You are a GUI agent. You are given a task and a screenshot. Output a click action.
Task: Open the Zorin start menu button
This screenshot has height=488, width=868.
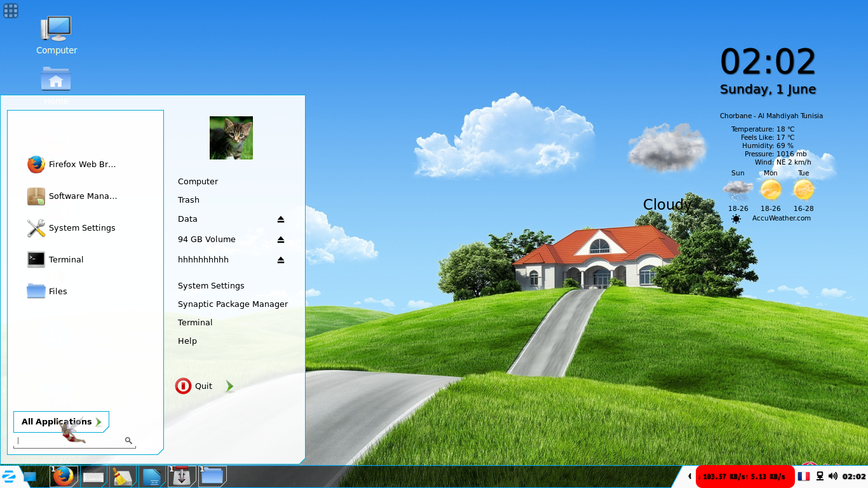(x=9, y=476)
